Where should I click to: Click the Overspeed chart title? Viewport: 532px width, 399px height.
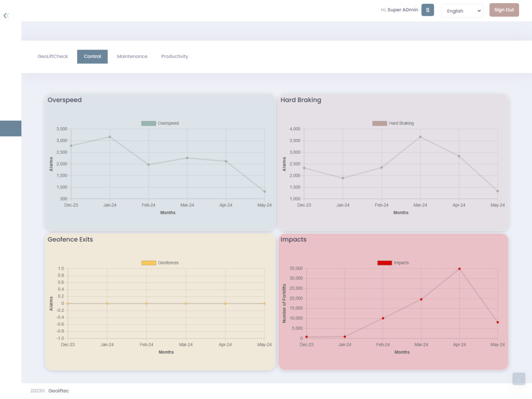tap(64, 100)
